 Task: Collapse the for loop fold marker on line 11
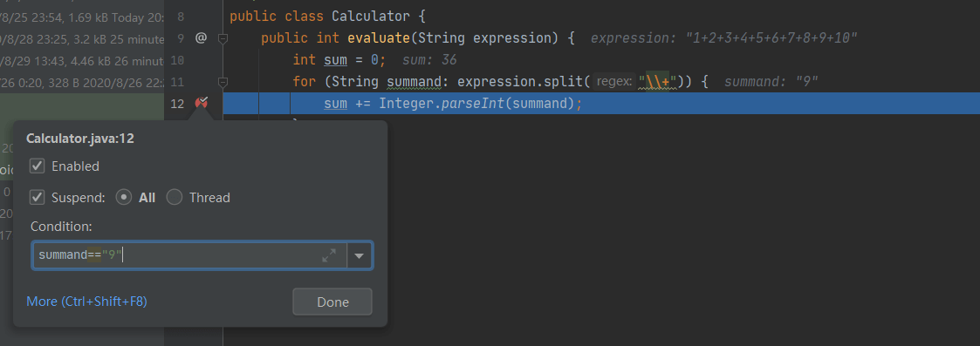(223, 82)
